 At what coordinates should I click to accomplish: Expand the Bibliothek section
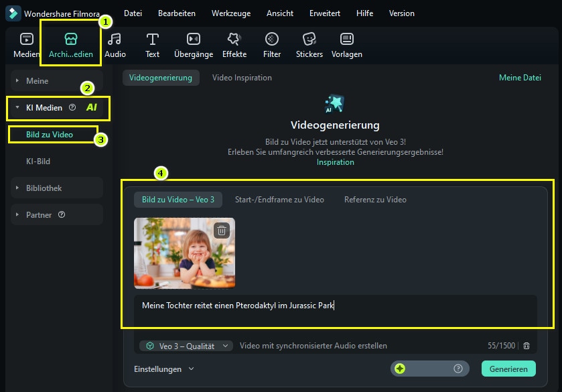click(x=17, y=188)
